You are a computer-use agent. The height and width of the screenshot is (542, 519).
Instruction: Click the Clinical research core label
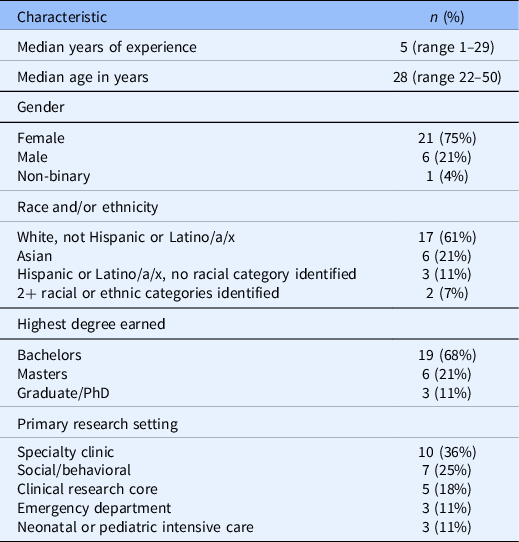pyautogui.click(x=87, y=489)
